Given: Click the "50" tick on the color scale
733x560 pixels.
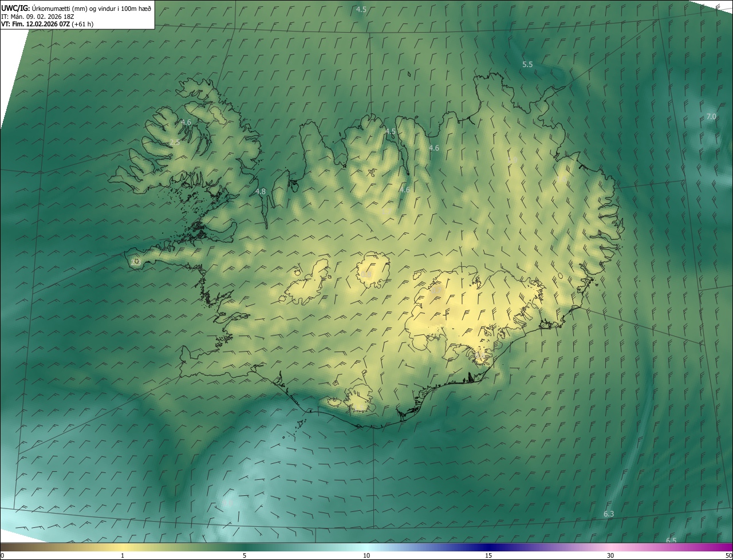Looking at the screenshot, I should [x=728, y=555].
